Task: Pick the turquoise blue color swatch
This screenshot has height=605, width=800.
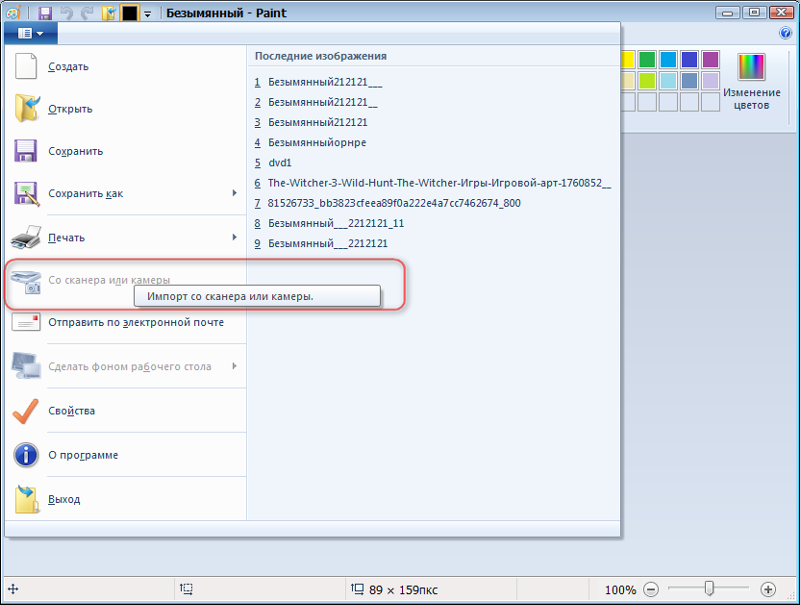Action: point(668,60)
